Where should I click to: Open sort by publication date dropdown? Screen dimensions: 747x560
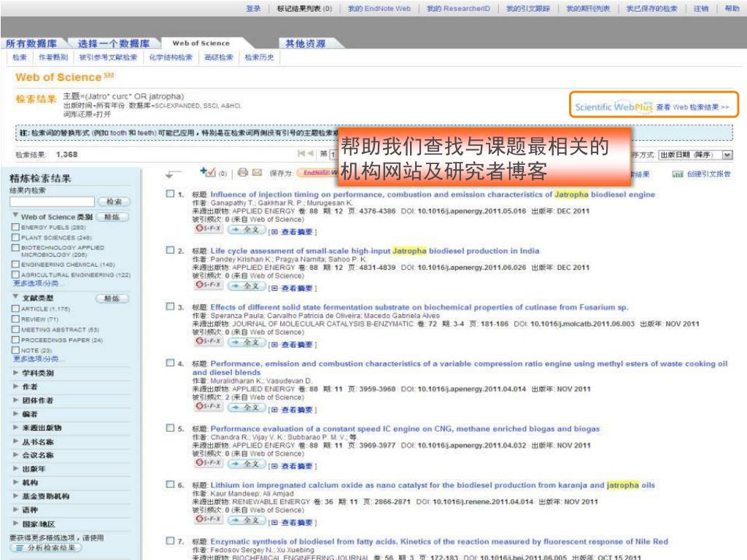(695, 155)
